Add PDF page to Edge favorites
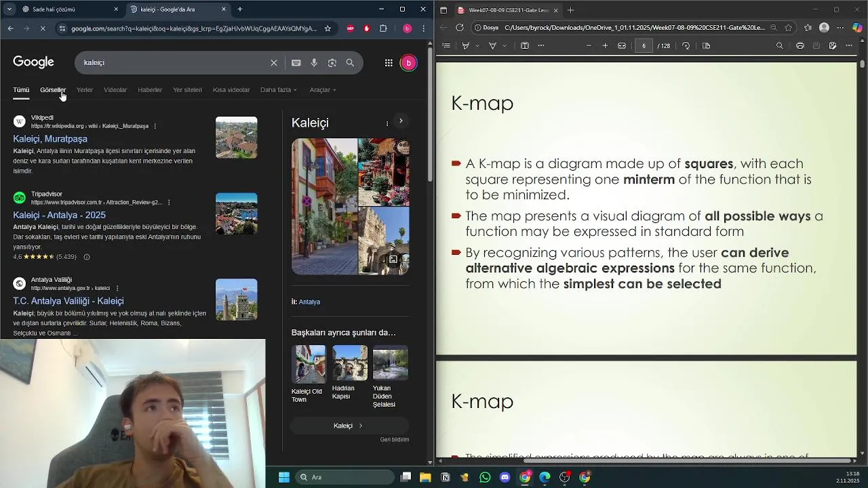This screenshot has width=868, height=488. [x=789, y=28]
